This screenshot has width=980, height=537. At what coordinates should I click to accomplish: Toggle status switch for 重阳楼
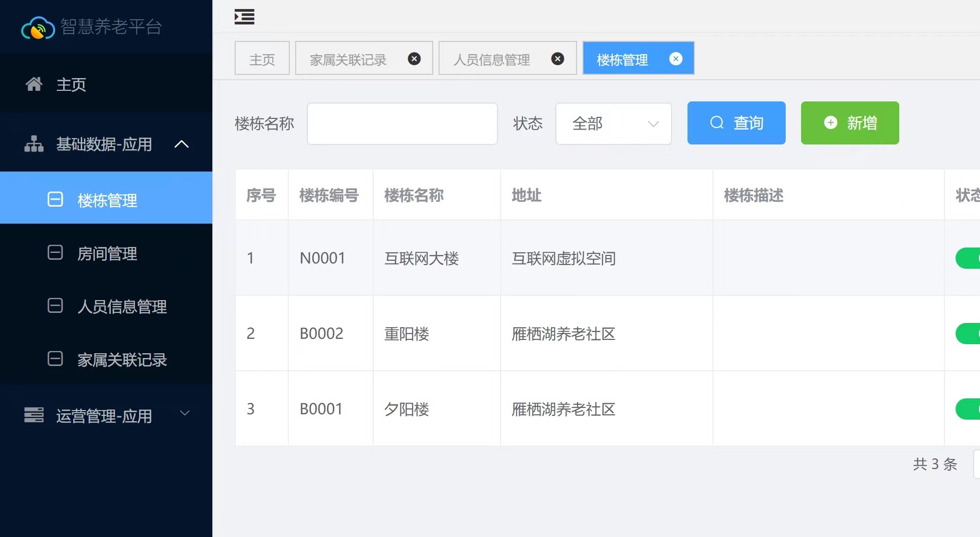968,334
